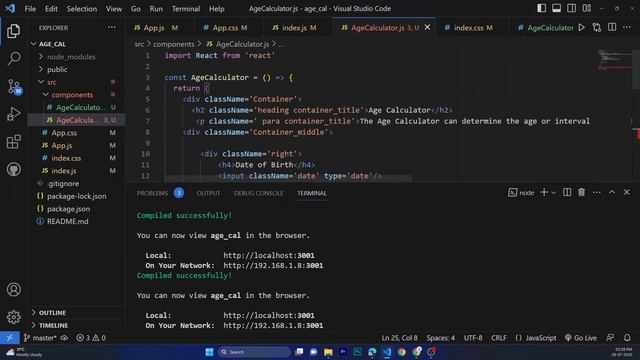
Task: Open changes compare icon in editor toolbar
Action: [597, 27]
